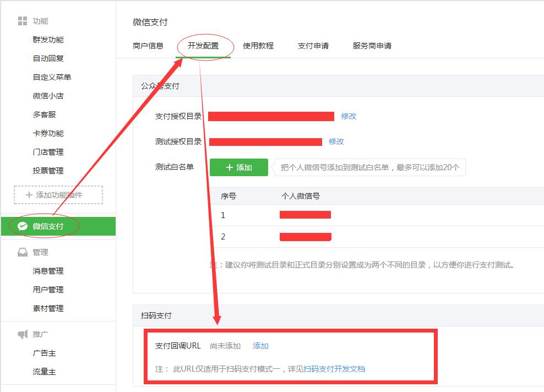Viewport: 544px width, 392px height.
Task: Open 消息管理 in the sidebar
Action: [48, 271]
